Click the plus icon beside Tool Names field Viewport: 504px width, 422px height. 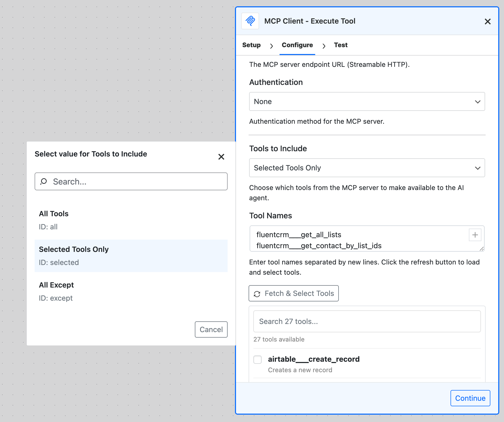coord(475,235)
